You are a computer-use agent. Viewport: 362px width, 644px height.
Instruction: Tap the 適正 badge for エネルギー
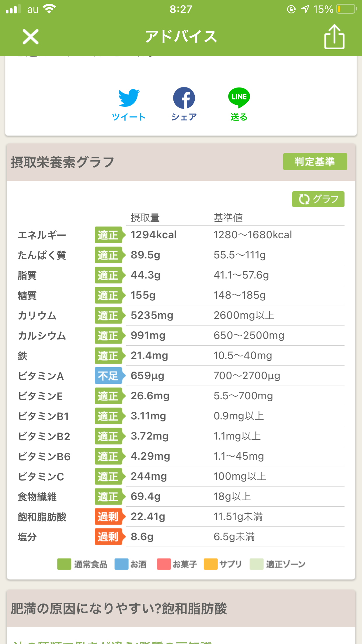tap(110, 235)
